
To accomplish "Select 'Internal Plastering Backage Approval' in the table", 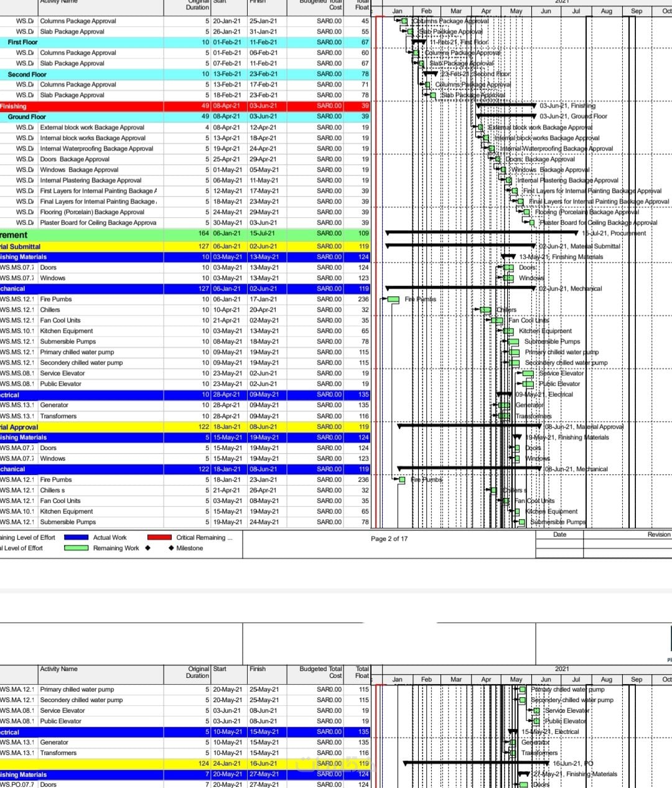I will click(x=91, y=181).
